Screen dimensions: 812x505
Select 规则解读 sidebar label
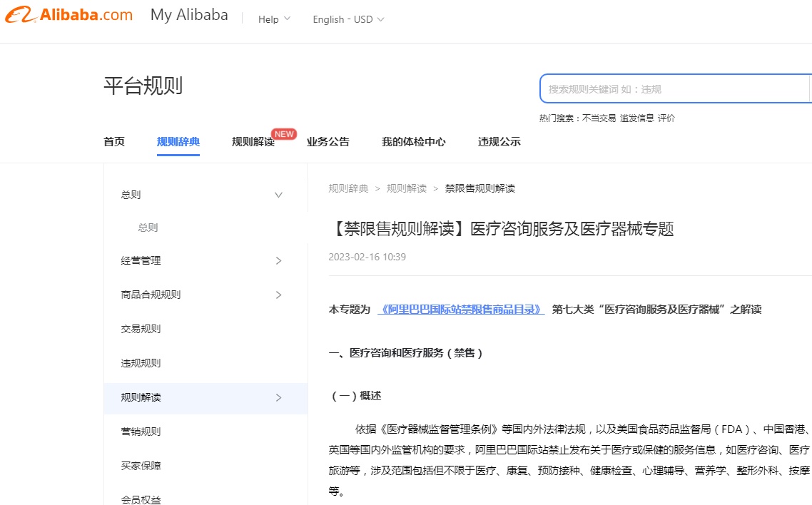click(x=141, y=397)
